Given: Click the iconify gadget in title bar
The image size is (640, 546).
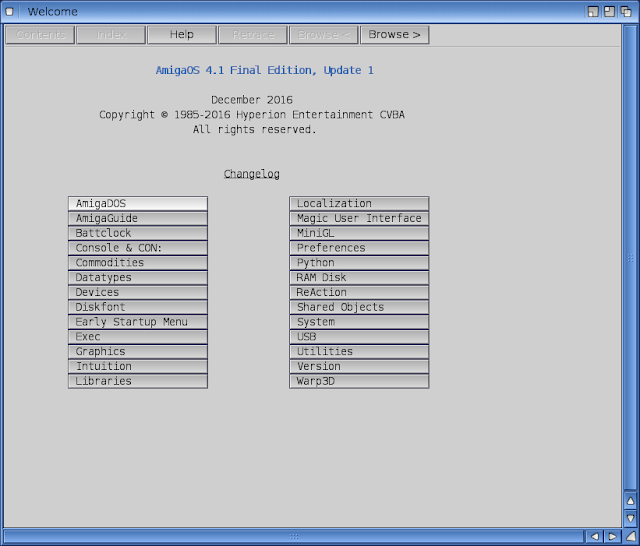Looking at the screenshot, I should (x=594, y=11).
